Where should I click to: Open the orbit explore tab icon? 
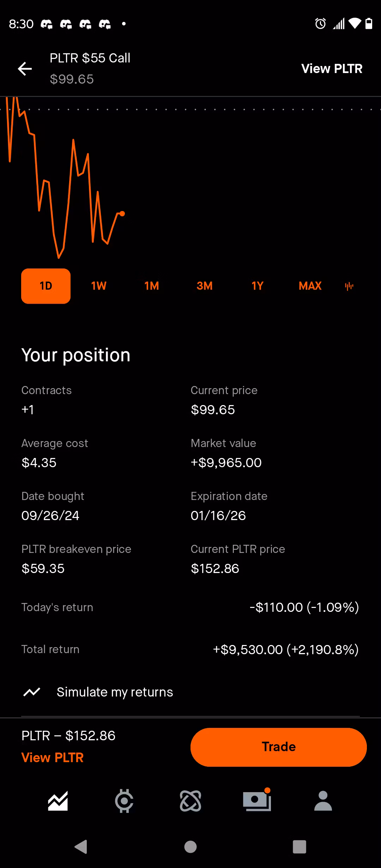[x=190, y=801]
